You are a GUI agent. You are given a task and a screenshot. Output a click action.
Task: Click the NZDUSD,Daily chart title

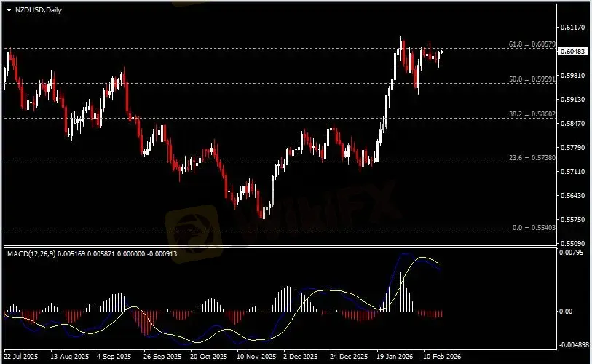click(39, 10)
